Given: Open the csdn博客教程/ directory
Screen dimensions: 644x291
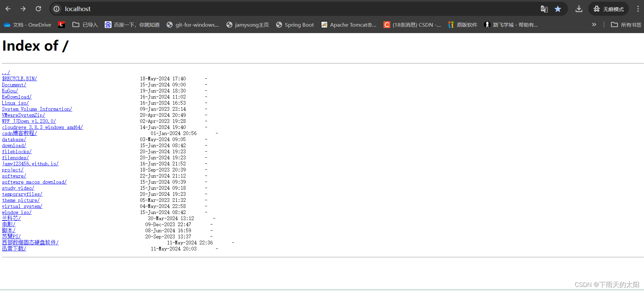Looking at the screenshot, I should pos(20,133).
